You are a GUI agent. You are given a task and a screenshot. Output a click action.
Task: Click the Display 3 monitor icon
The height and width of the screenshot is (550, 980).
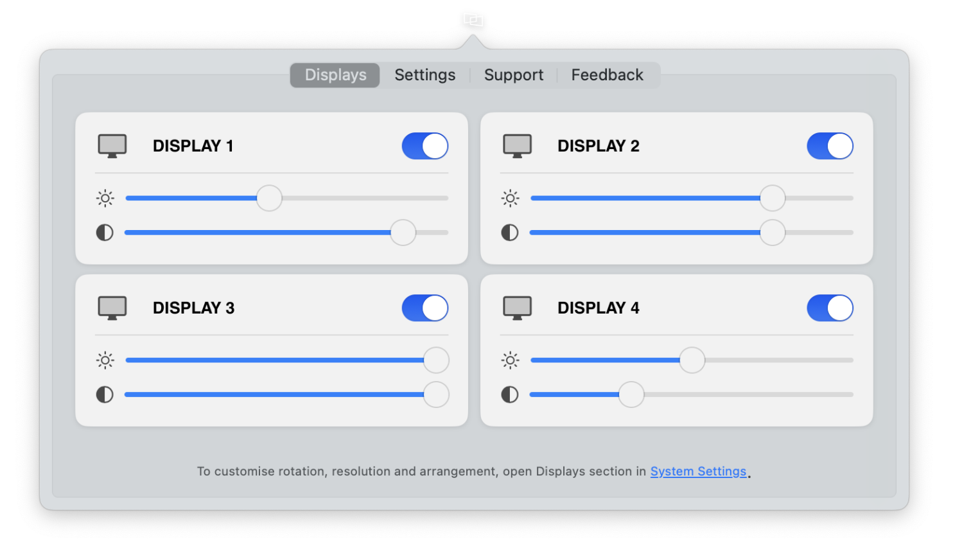coord(112,308)
